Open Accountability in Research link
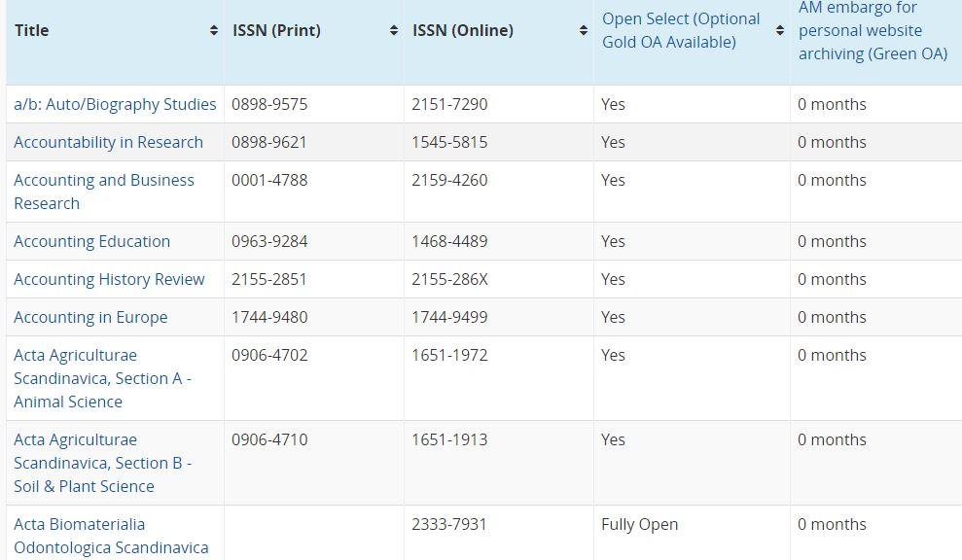This screenshot has height=560, width=962. [108, 142]
